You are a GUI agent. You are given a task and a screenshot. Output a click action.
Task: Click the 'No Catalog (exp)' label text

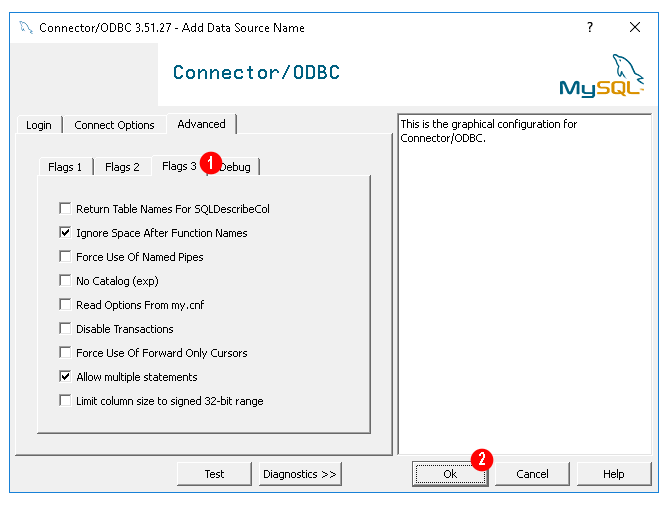pos(117,281)
